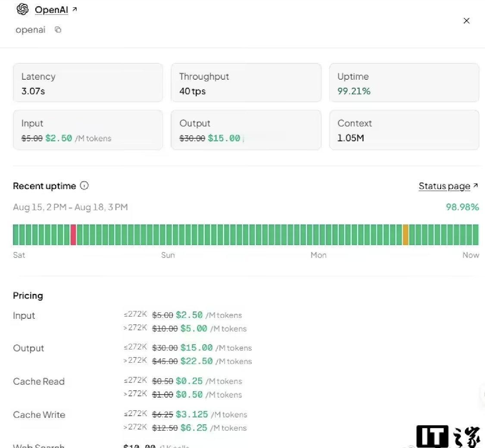Click the $5.00 input price for >272K
485x448 pixels.
point(194,328)
